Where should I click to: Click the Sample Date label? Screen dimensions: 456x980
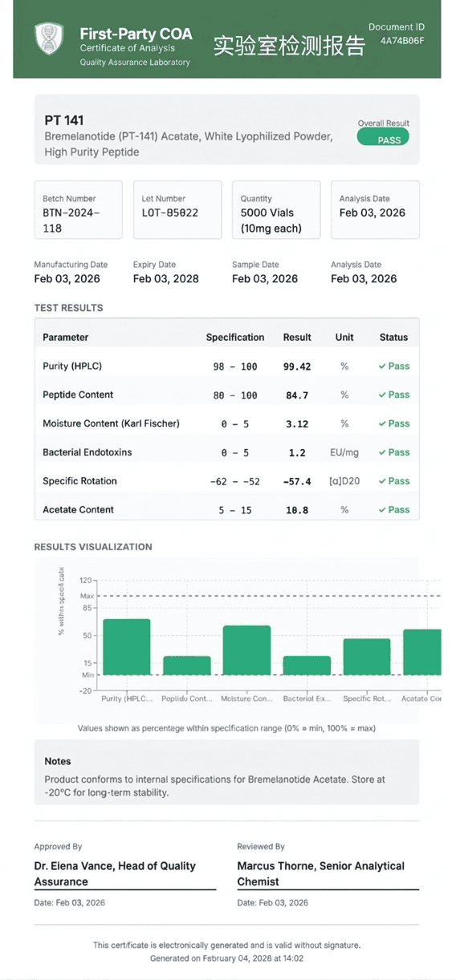[x=255, y=265]
